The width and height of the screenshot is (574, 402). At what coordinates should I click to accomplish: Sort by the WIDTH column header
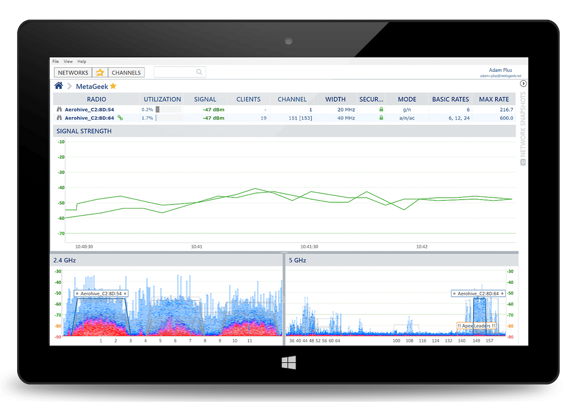pos(335,99)
